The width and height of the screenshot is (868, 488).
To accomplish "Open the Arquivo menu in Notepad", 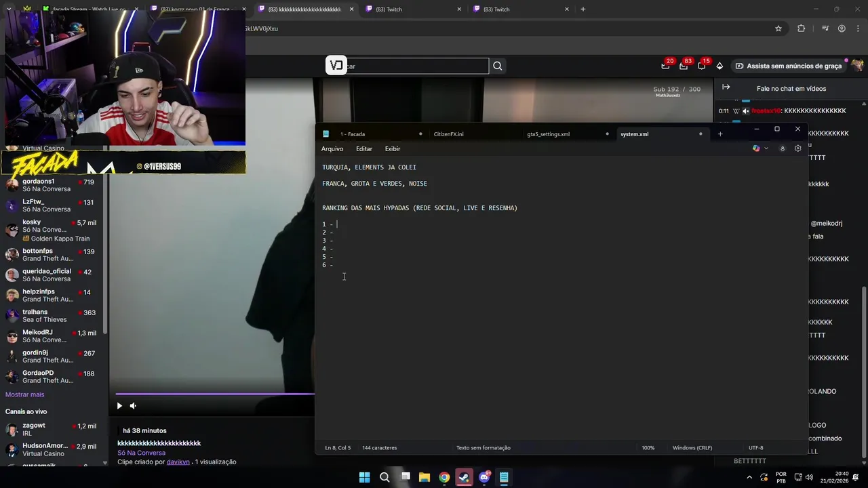I will click(332, 148).
